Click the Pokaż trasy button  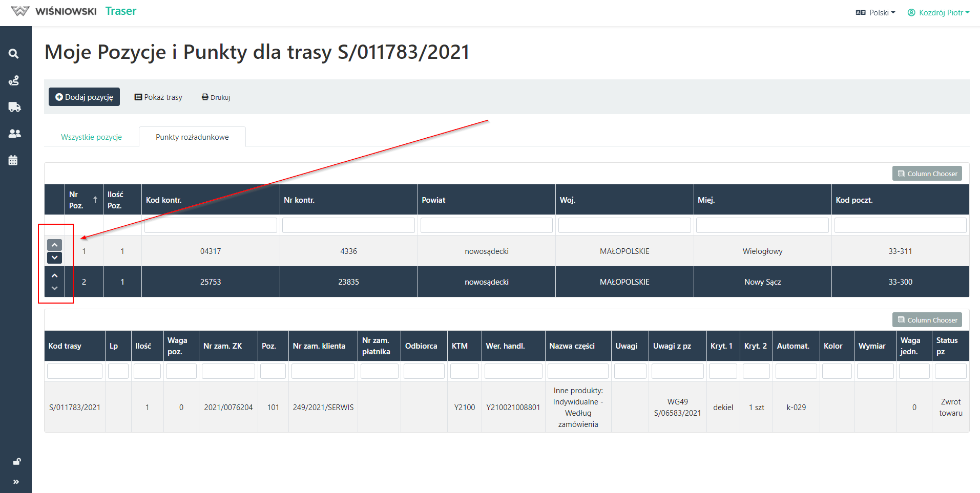[158, 97]
